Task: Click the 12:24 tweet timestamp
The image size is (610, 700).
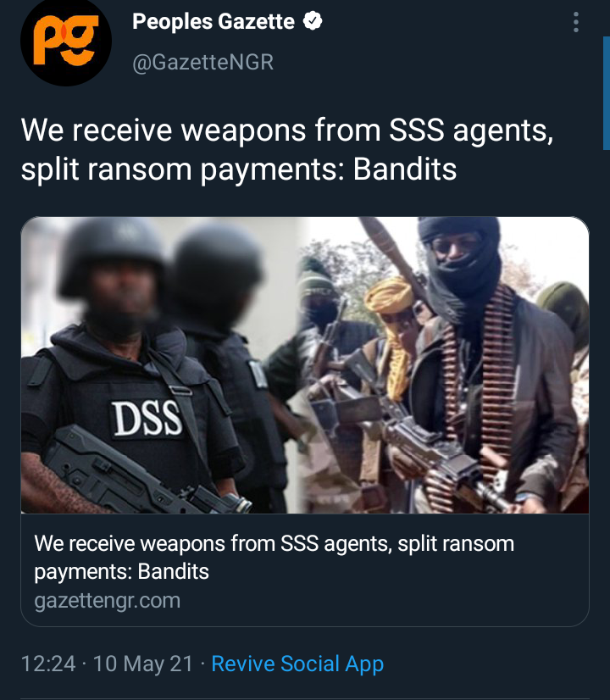Action: pyautogui.click(x=48, y=664)
